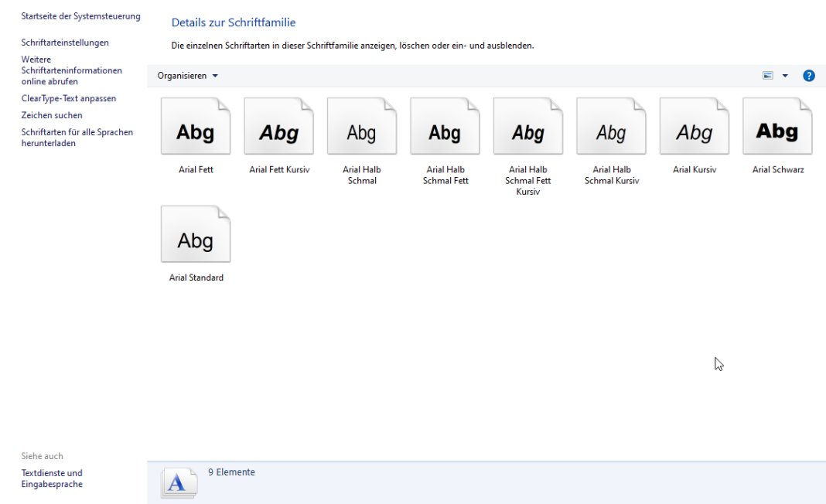Image resolution: width=826 pixels, height=504 pixels.
Task: Select the Arial Schwarz font icon
Action: pyautogui.click(x=777, y=125)
